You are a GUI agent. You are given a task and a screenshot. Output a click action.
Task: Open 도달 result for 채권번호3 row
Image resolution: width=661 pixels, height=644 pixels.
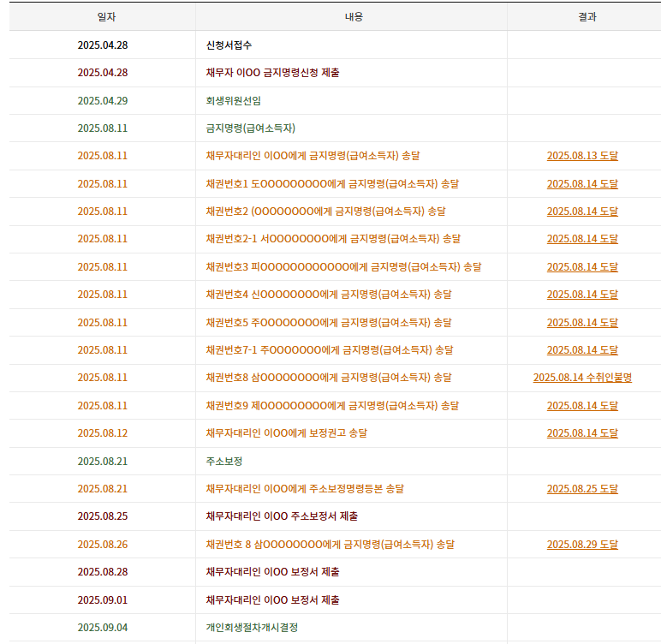pyautogui.click(x=582, y=267)
